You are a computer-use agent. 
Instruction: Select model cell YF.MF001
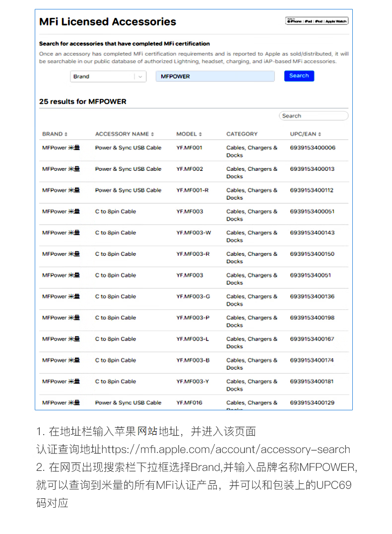coord(189,148)
